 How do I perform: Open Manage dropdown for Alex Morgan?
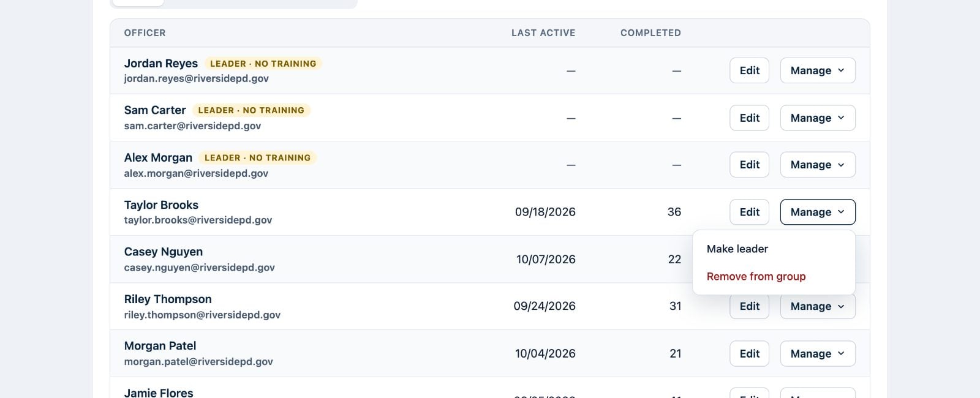pyautogui.click(x=818, y=165)
